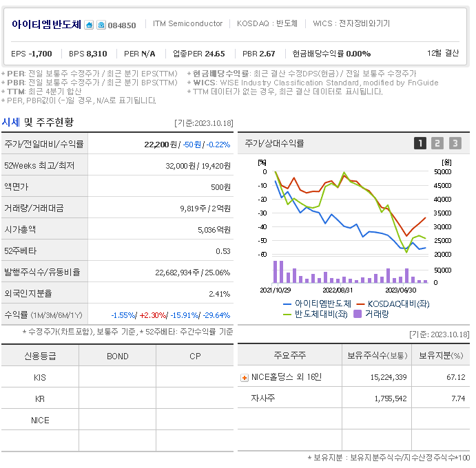Switch to chart tab 2
The width and height of the screenshot is (476, 468).
437,143
